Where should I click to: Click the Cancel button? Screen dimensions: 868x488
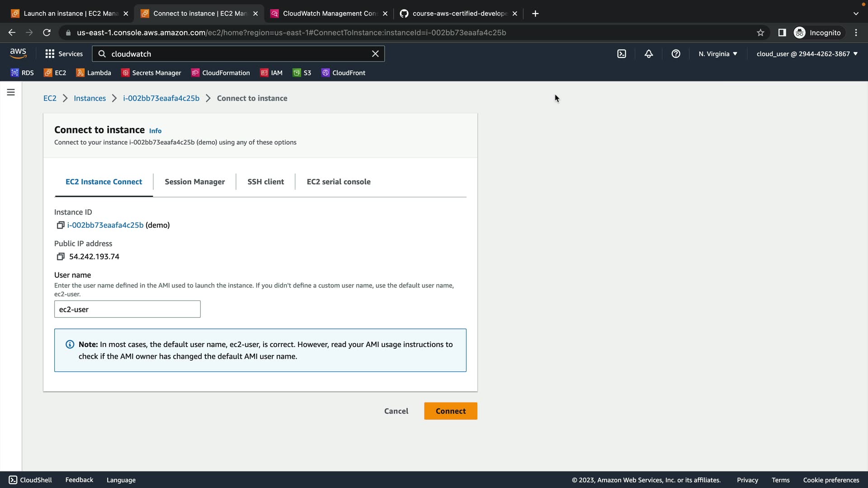tap(396, 411)
